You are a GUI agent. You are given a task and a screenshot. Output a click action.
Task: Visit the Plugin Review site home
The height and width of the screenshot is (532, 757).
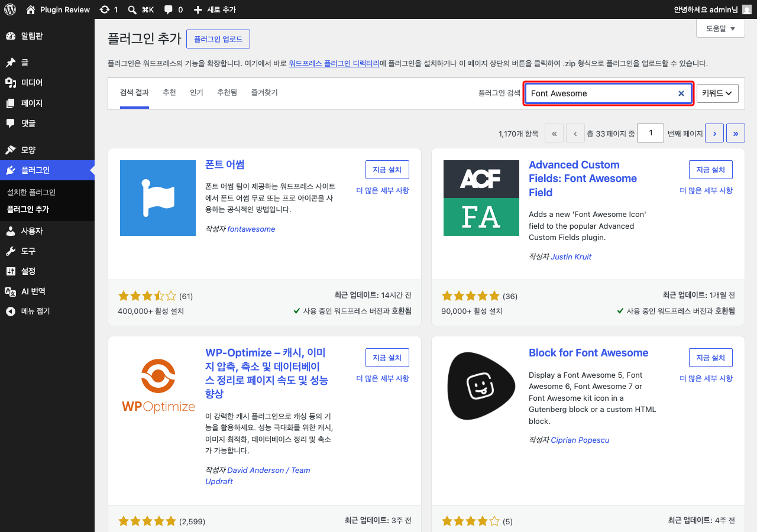click(x=58, y=9)
